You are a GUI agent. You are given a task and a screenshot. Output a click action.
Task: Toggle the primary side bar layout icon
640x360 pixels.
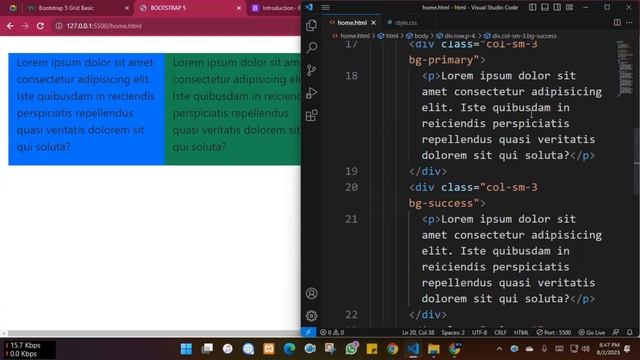pos(532,7)
